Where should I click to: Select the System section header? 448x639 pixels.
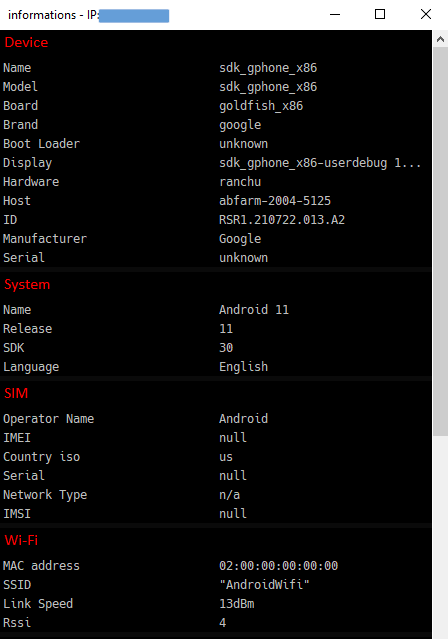pos(27,284)
